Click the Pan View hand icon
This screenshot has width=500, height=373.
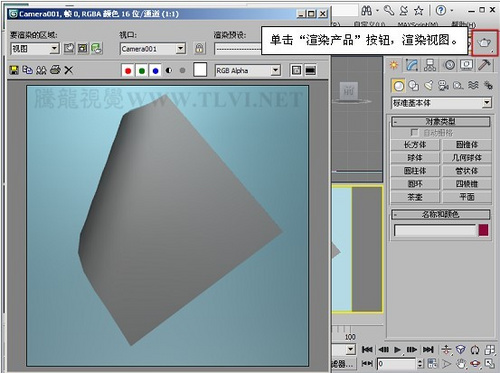461,363
